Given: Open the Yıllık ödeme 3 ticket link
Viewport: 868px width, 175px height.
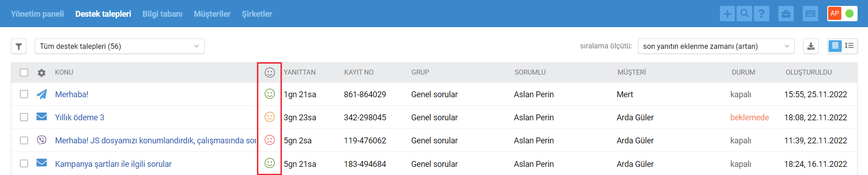Looking at the screenshot, I should click(x=80, y=117).
